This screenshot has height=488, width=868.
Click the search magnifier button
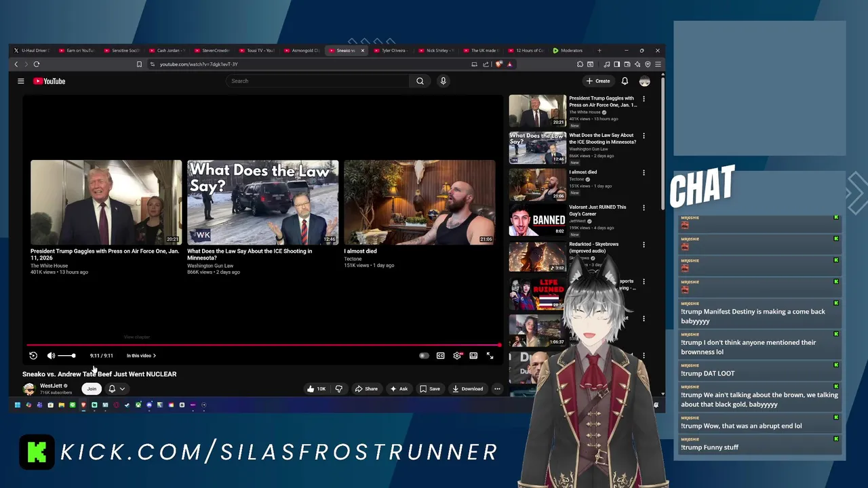[420, 81]
